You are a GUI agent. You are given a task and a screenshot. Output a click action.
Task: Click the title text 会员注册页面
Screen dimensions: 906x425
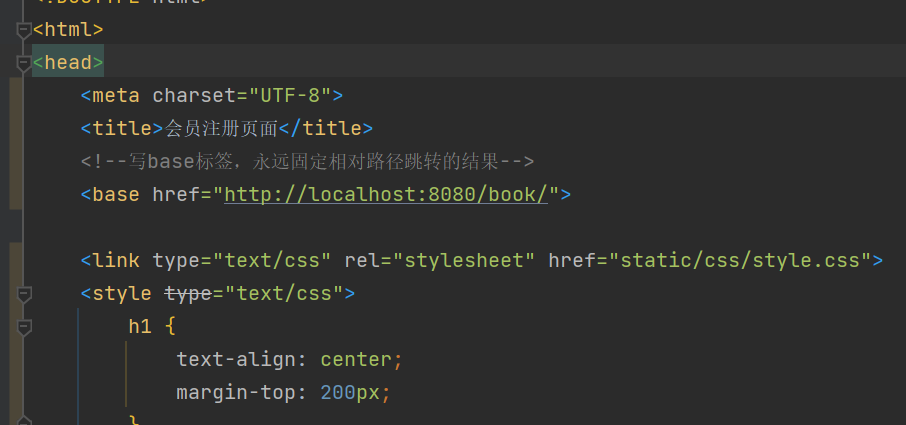221,129
